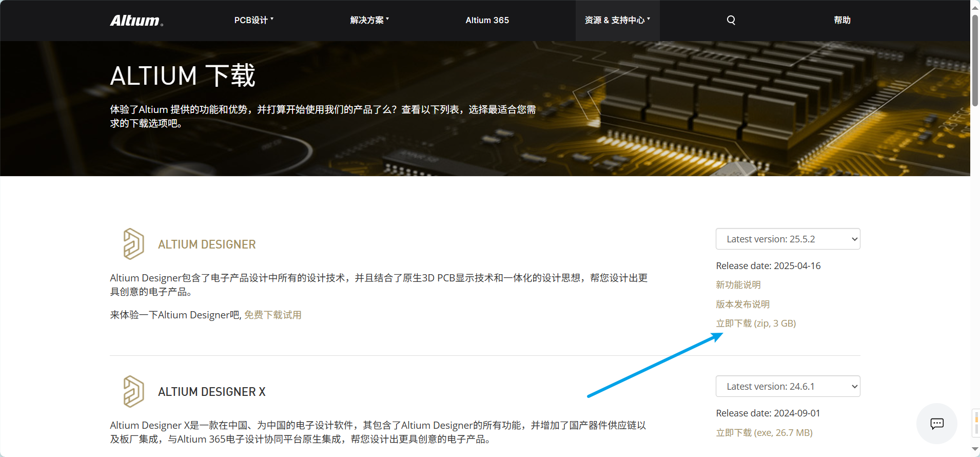Click Release date: 2025-04-16 text
The width and height of the screenshot is (980, 457).
click(769, 265)
